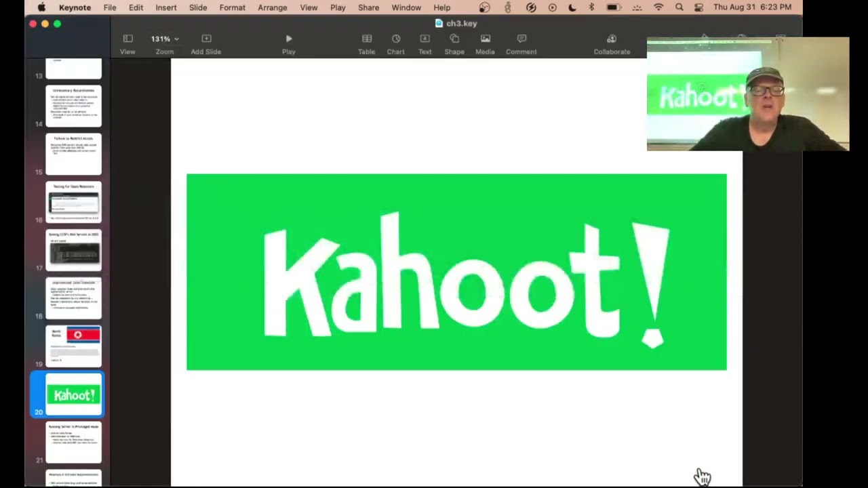Viewport: 868px width, 488px height.
Task: Open the Apple menu
Action: (41, 7)
